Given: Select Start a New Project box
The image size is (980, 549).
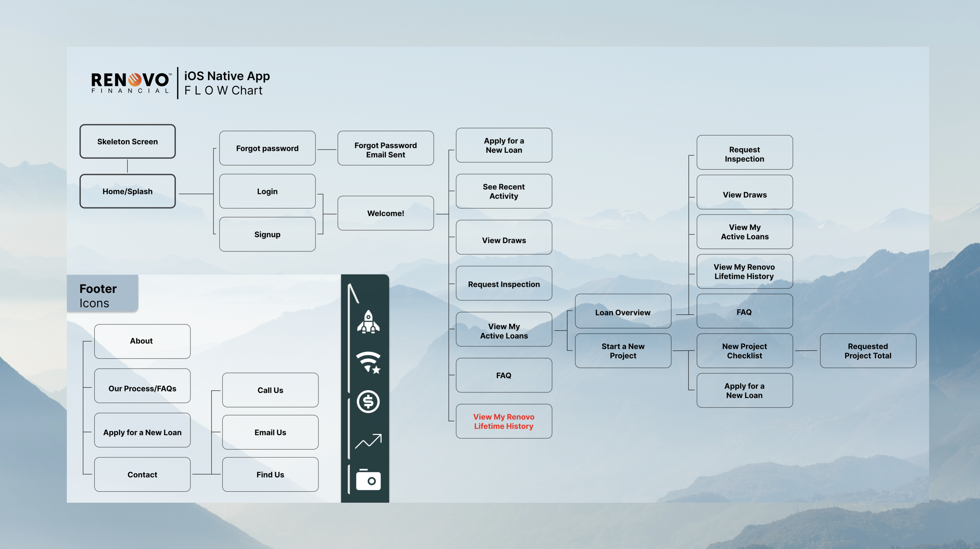Looking at the screenshot, I should (622, 351).
